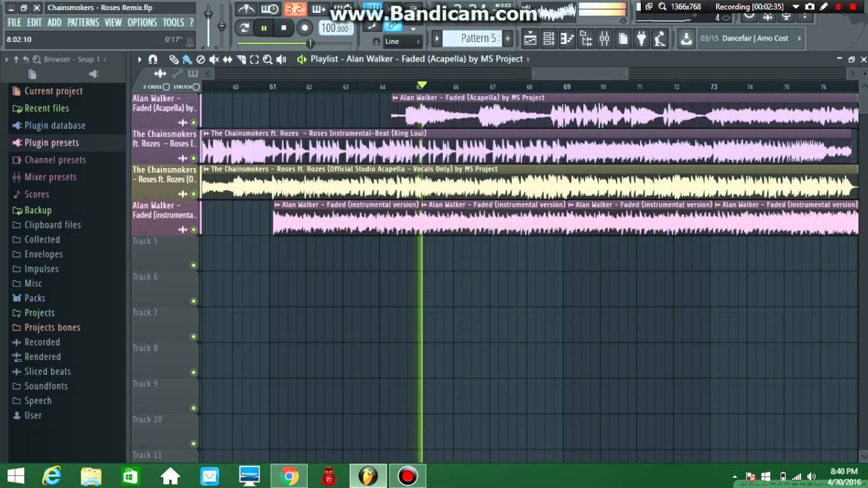Switch pattern/song mode button
Image resolution: width=868 pixels, height=488 pixels.
point(244,28)
